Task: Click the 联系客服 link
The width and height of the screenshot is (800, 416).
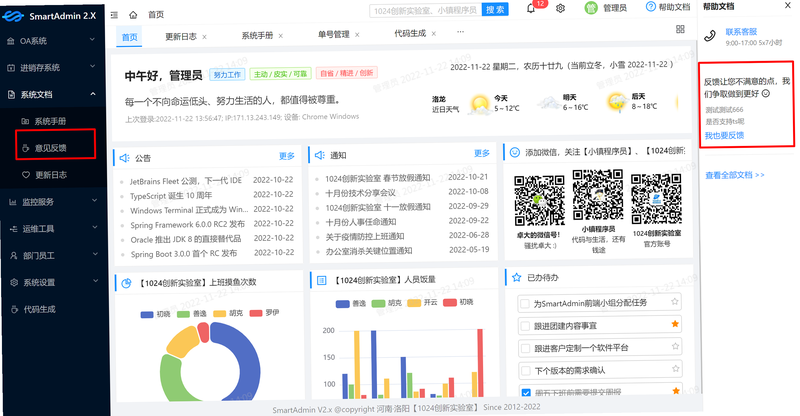Action: (x=741, y=32)
